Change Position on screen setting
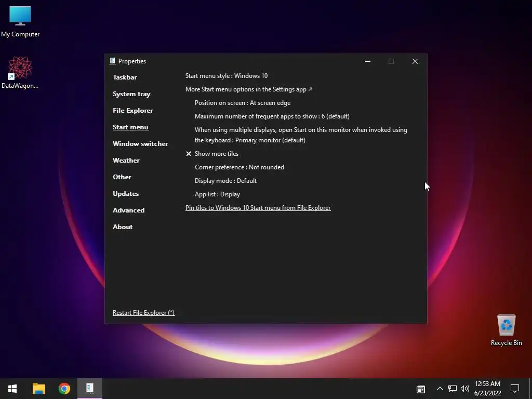 coord(243,103)
